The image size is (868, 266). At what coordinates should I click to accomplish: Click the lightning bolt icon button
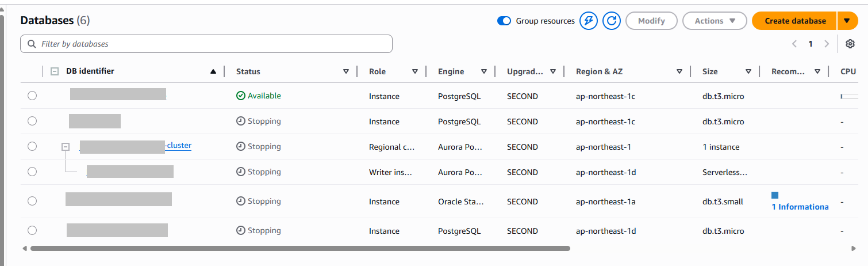(588, 21)
